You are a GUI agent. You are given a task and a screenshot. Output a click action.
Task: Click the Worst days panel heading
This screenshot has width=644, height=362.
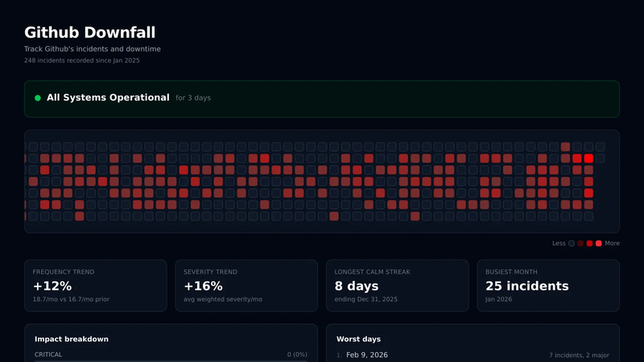pos(358,339)
